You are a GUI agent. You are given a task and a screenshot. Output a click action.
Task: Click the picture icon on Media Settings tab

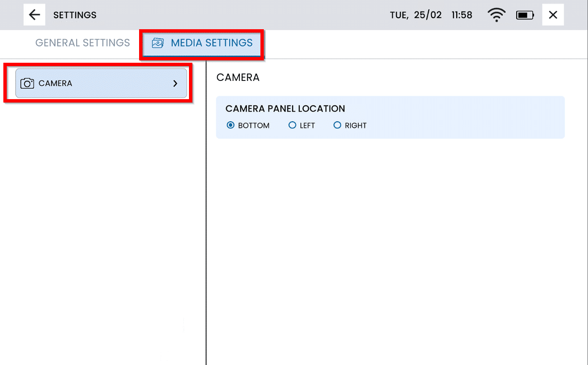[157, 43]
